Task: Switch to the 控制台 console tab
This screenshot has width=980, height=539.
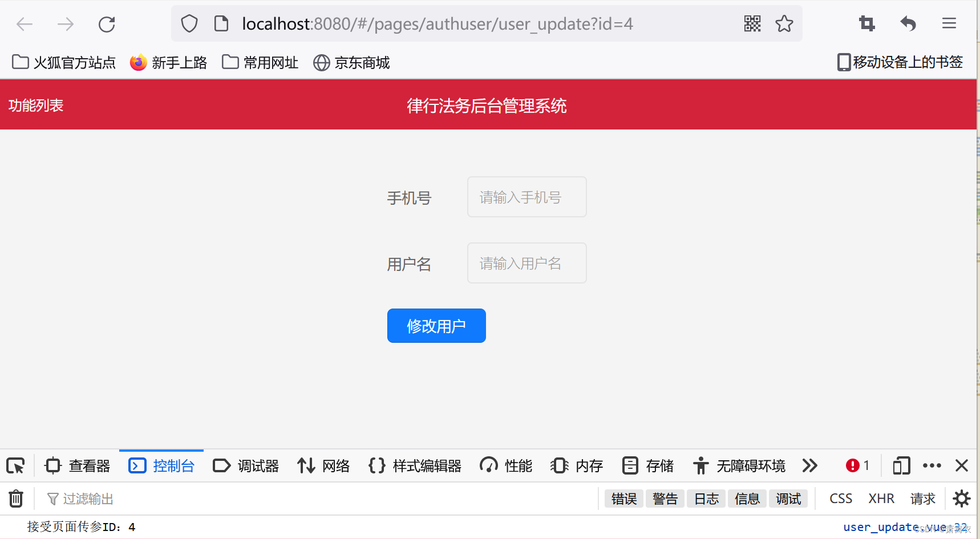Action: [161, 466]
